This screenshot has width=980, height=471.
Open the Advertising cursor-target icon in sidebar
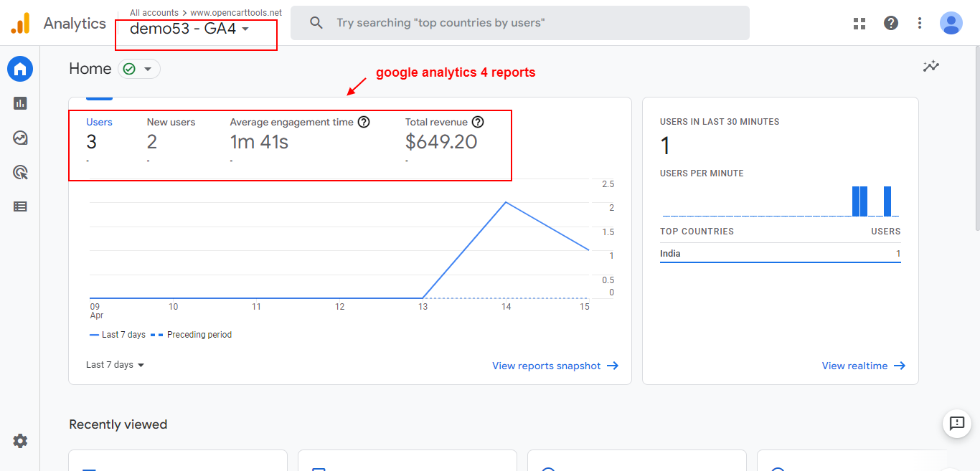20,172
